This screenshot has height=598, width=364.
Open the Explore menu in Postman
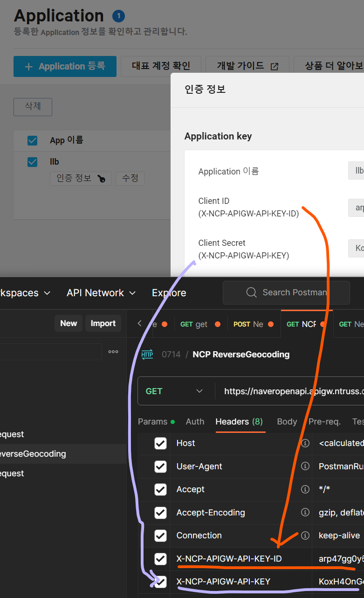pos(169,293)
